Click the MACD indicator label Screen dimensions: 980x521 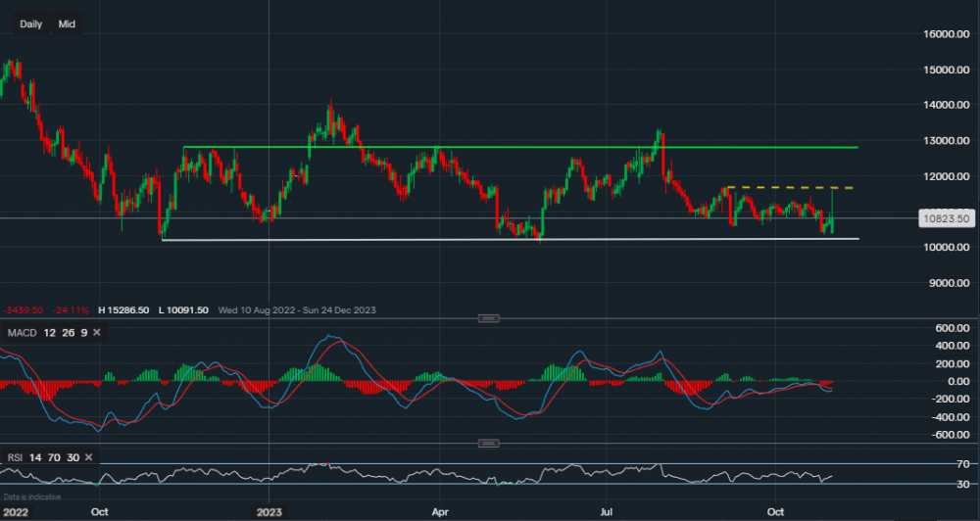(x=22, y=333)
